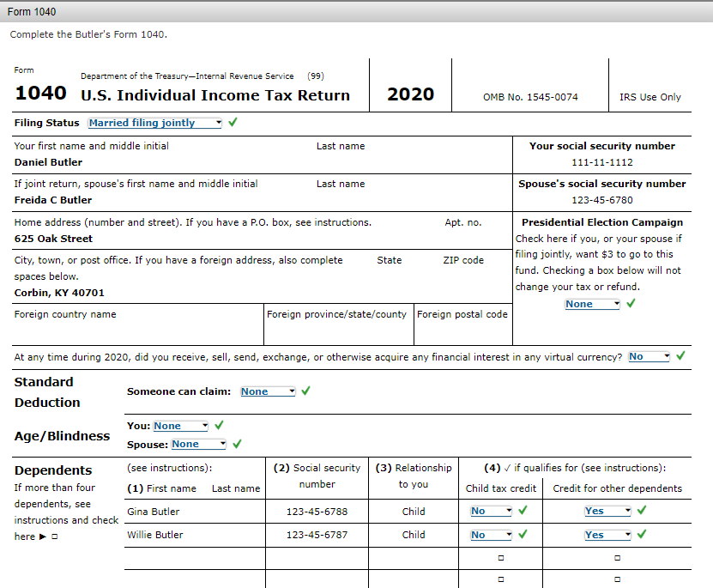Open Gina Butler's child tax credit dropdown
713x588 pixels.
(x=490, y=510)
